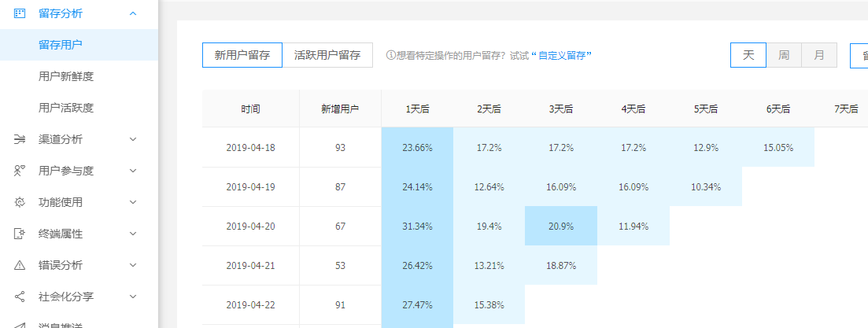Click the 渠道分析 channel analysis icon
Viewport: 868px width, 328px height.
(x=20, y=139)
